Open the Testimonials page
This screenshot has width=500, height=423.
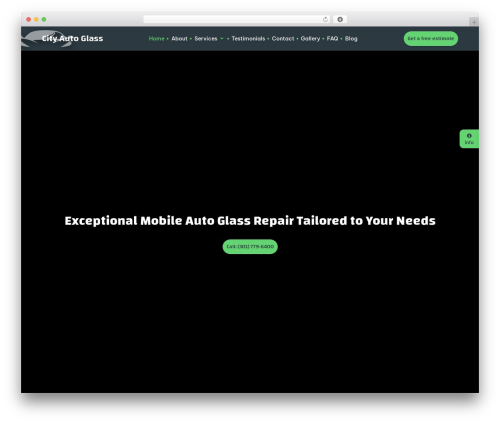(x=248, y=39)
